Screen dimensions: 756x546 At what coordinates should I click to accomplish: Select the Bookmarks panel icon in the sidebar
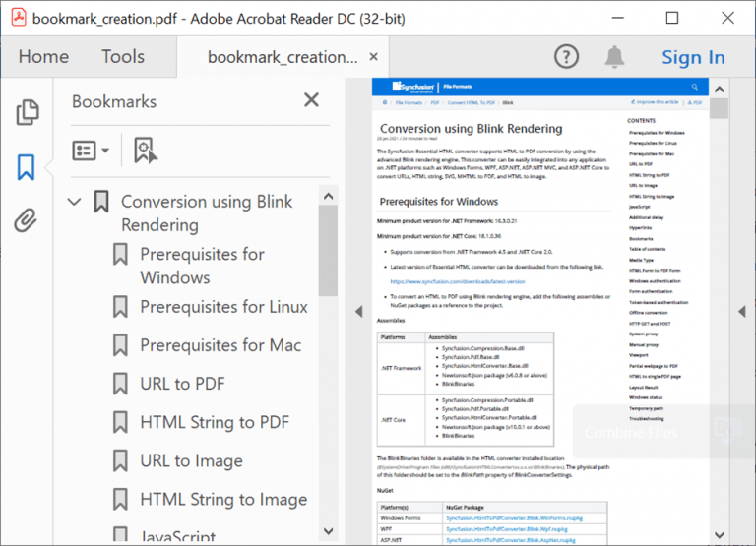click(26, 167)
